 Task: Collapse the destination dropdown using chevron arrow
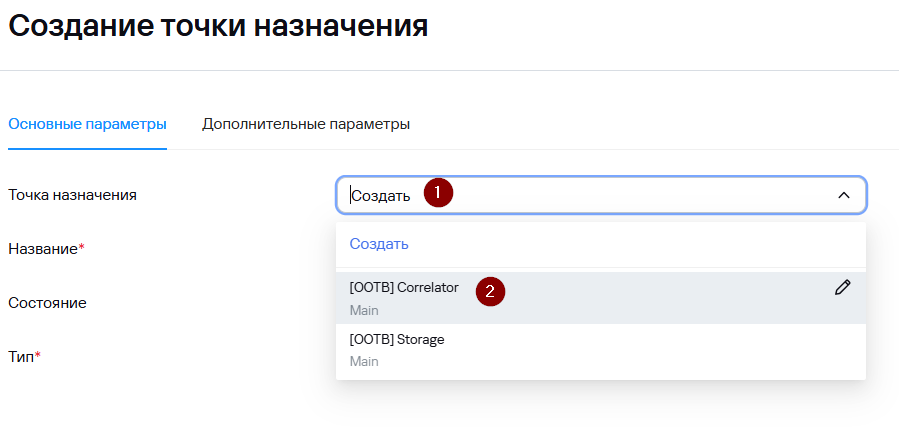pos(843,195)
